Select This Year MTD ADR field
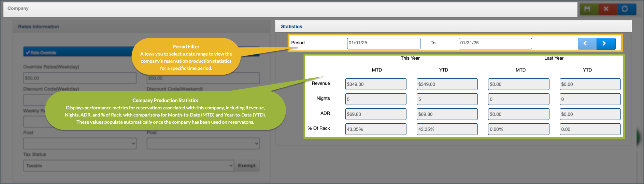Image resolution: width=644 pixels, height=184 pixels. (375, 114)
